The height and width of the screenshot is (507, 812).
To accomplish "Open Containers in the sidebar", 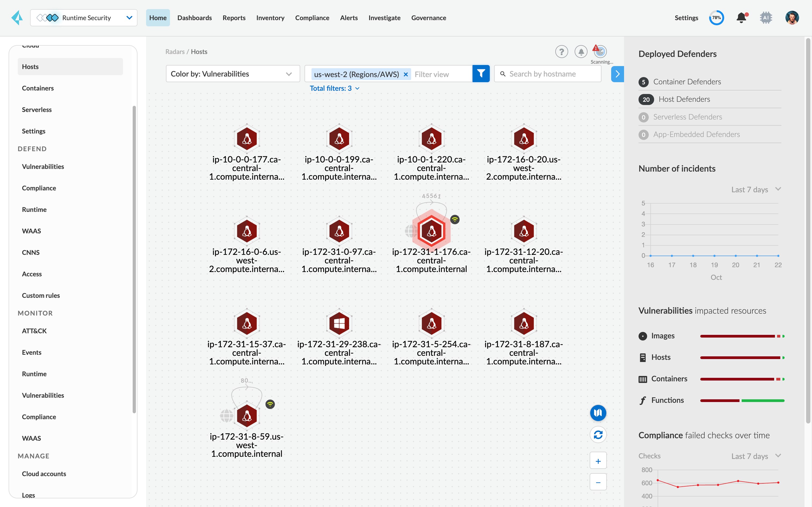I will click(38, 88).
